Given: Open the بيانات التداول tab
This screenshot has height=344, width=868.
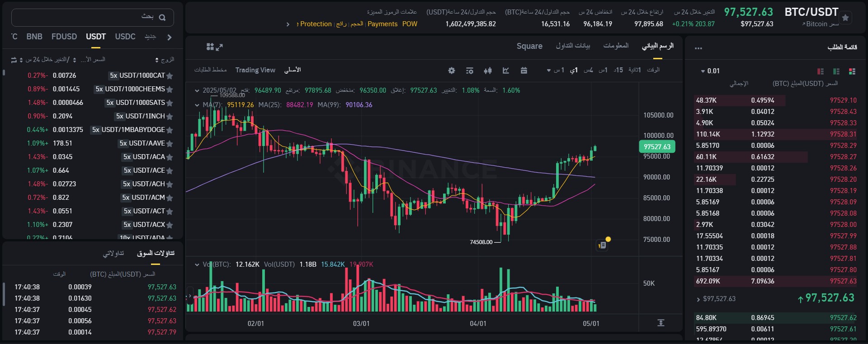Looking at the screenshot, I should coord(573,46).
